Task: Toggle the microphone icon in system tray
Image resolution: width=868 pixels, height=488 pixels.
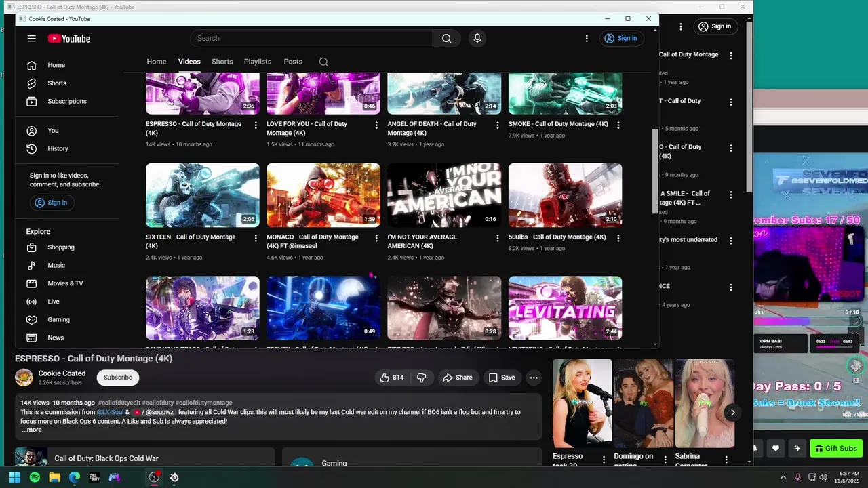Action: tap(797, 477)
